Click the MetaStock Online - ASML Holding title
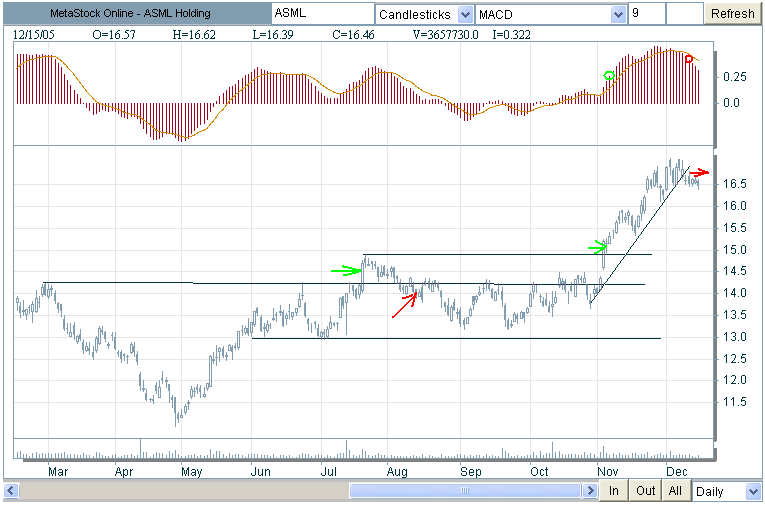The width and height of the screenshot is (765, 505). (130, 14)
